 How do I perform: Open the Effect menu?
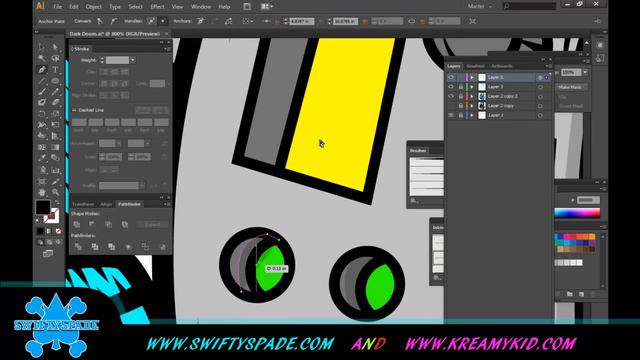tap(157, 7)
